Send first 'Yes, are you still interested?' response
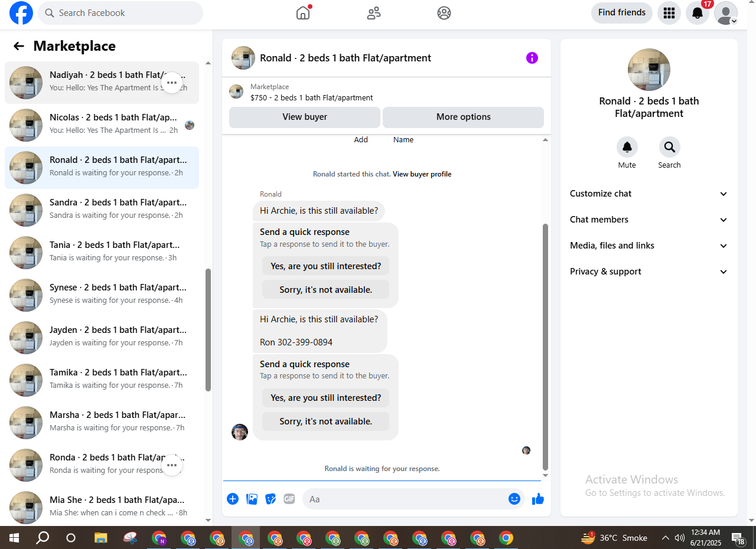The width and height of the screenshot is (756, 549). 325,266
